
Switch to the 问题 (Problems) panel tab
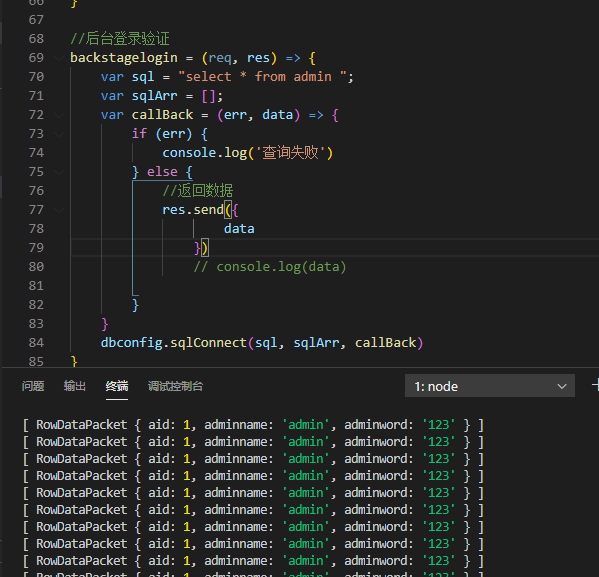pos(33,386)
